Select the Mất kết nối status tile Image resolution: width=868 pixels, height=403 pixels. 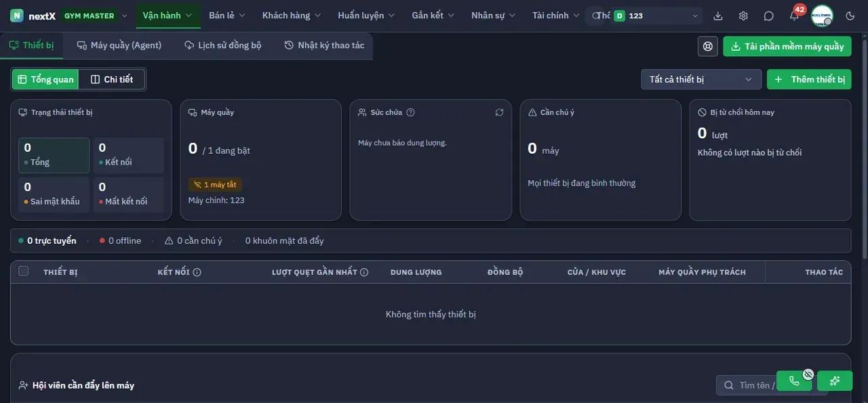tap(128, 194)
